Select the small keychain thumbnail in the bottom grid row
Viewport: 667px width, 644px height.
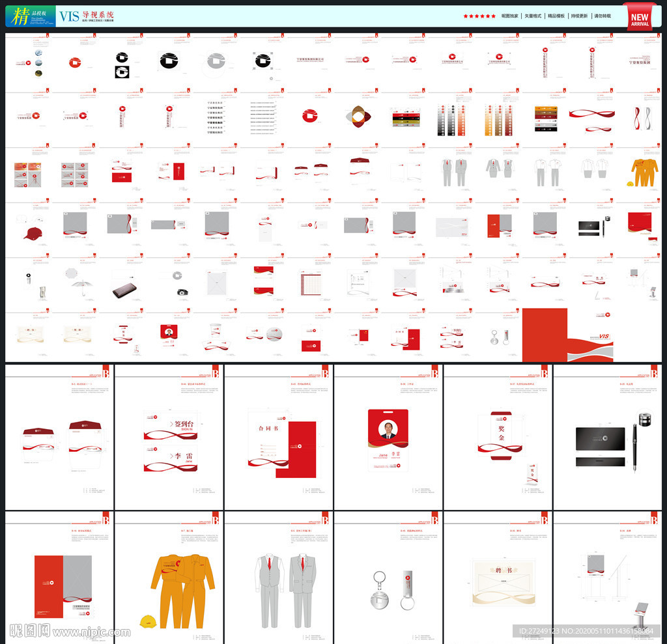coord(498,336)
